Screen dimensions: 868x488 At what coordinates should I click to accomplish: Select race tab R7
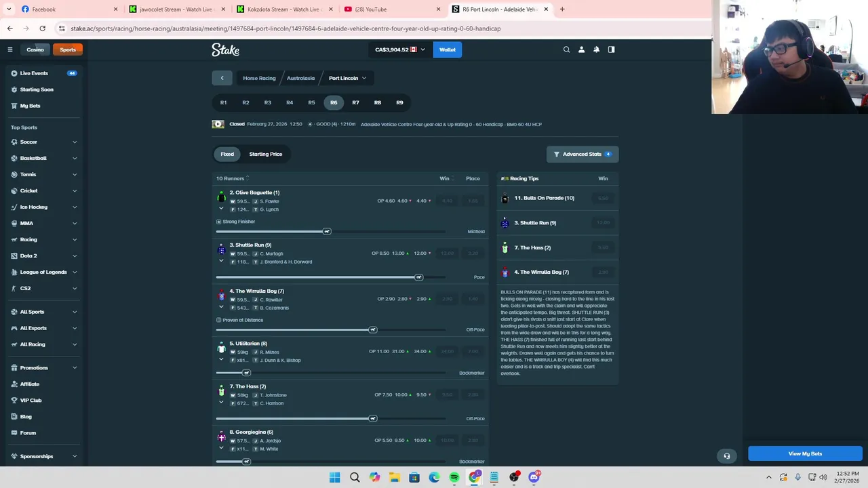[355, 102]
